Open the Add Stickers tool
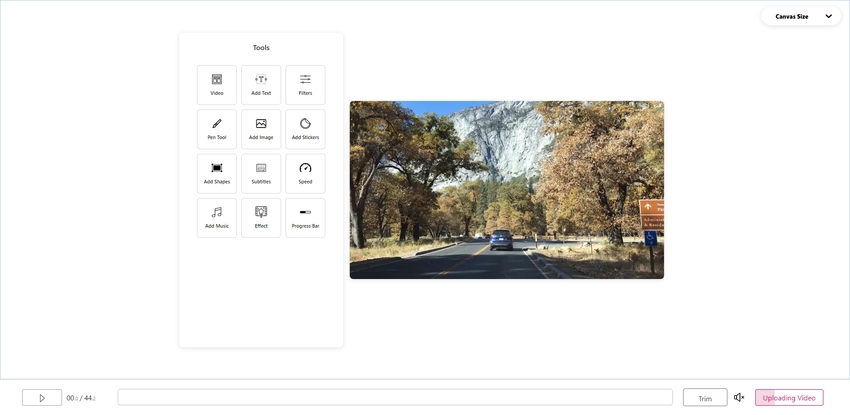The height and width of the screenshot is (415, 850). 305,129
